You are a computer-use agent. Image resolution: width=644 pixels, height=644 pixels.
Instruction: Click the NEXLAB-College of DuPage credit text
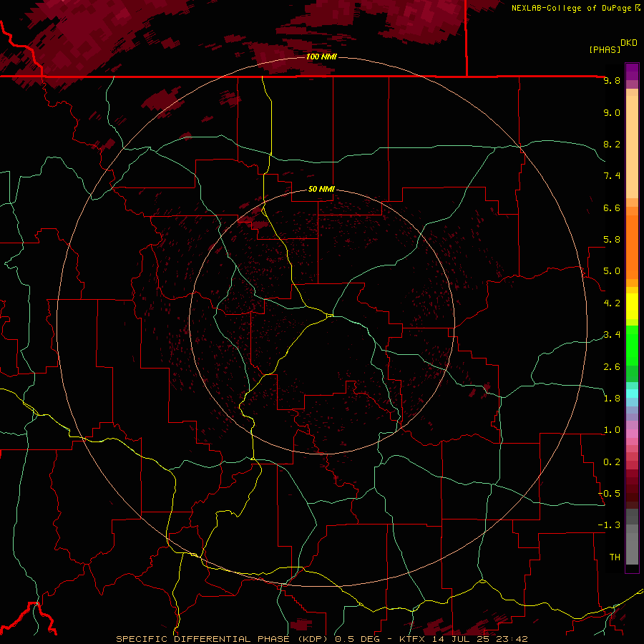tap(572, 8)
